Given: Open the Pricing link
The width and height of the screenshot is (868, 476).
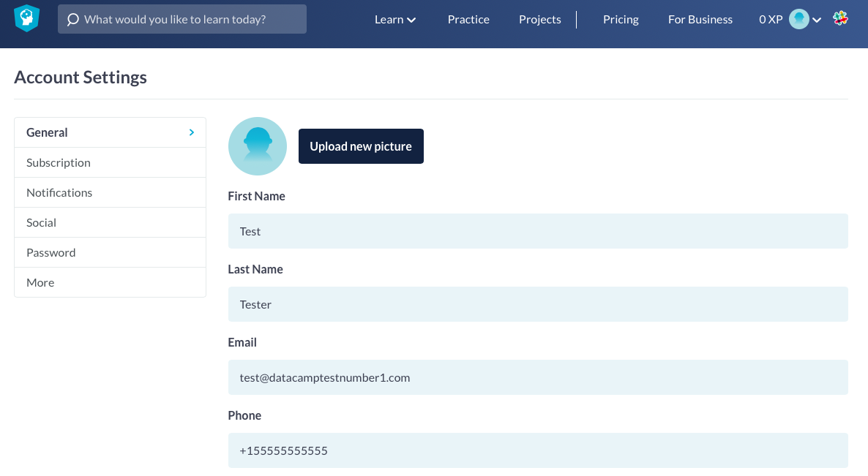Looking at the screenshot, I should coord(621,20).
